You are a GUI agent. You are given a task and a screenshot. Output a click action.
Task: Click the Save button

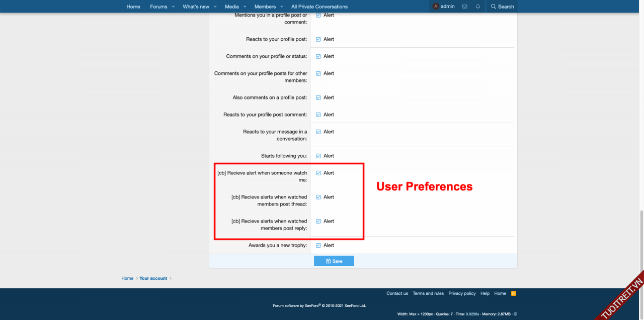point(334,261)
